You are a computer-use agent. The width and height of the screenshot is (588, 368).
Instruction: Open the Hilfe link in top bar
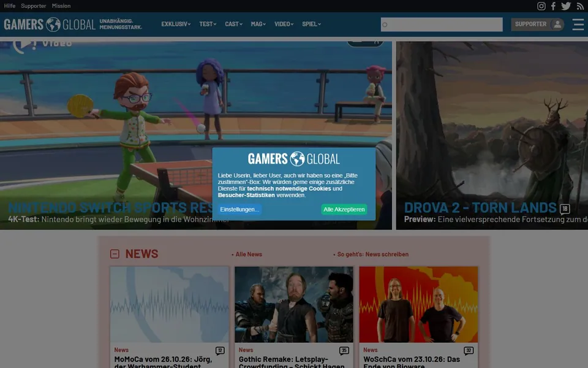tap(10, 6)
